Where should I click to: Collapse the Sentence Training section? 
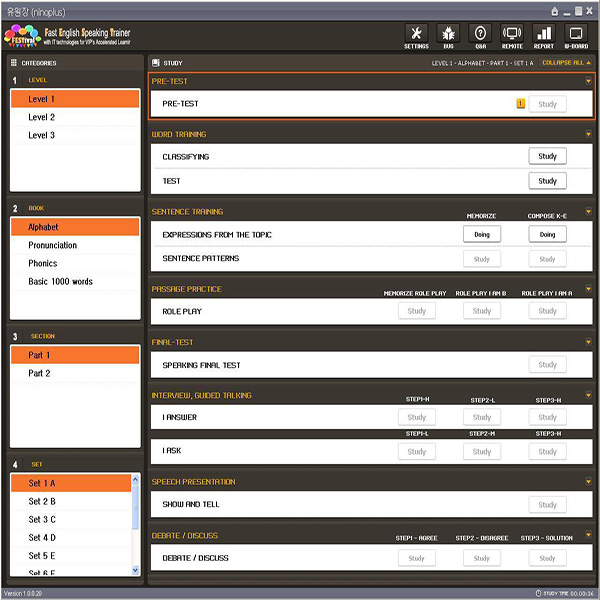(588, 212)
